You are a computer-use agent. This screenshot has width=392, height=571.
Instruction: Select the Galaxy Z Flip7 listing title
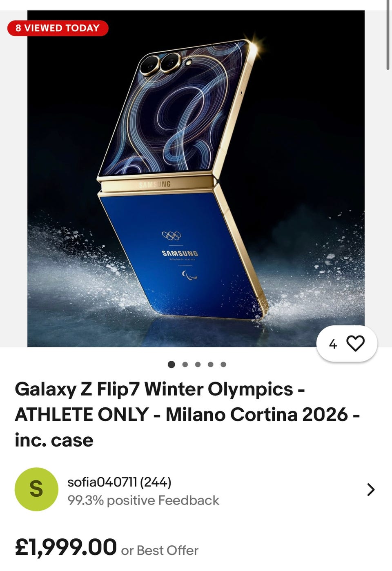(187, 415)
